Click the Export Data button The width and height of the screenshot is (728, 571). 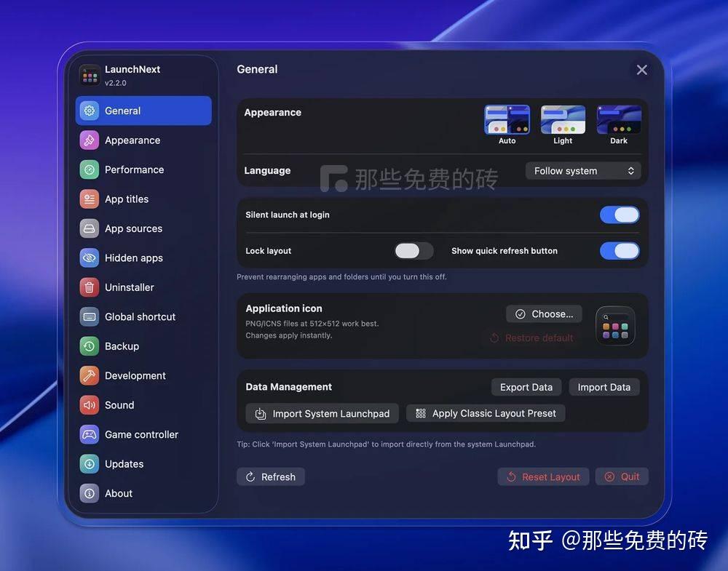click(526, 387)
